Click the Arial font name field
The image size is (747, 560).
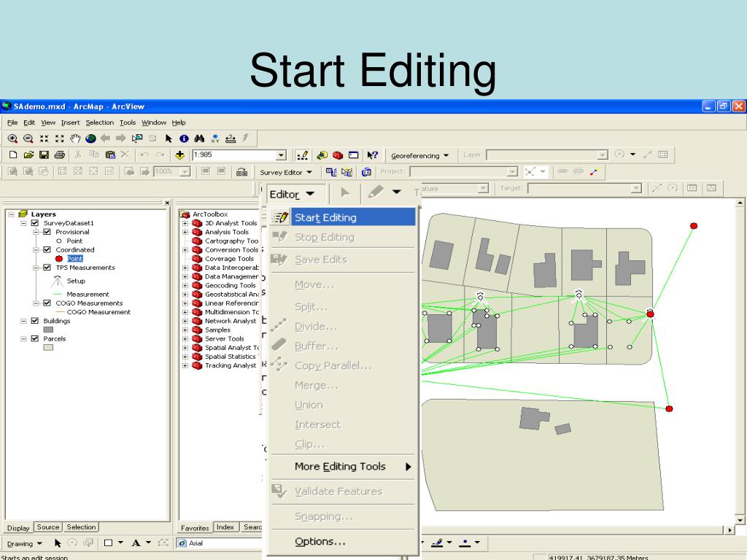[219, 542]
